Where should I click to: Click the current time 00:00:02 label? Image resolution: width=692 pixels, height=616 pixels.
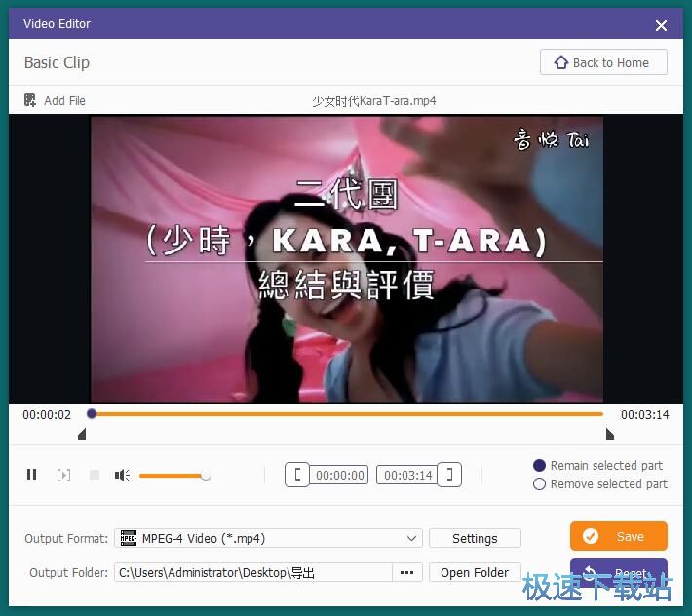pyautogui.click(x=47, y=415)
